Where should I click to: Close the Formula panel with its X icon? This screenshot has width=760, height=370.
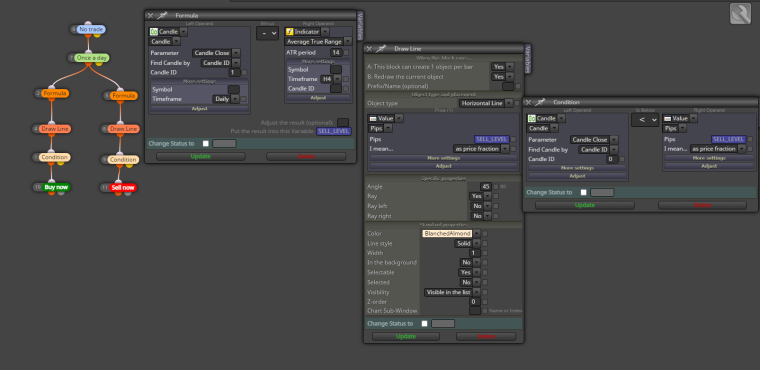151,16
